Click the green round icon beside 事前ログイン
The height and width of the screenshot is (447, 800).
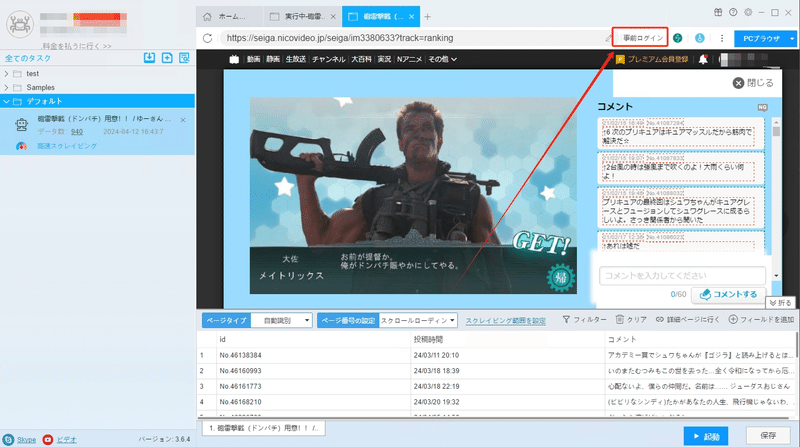click(678, 38)
